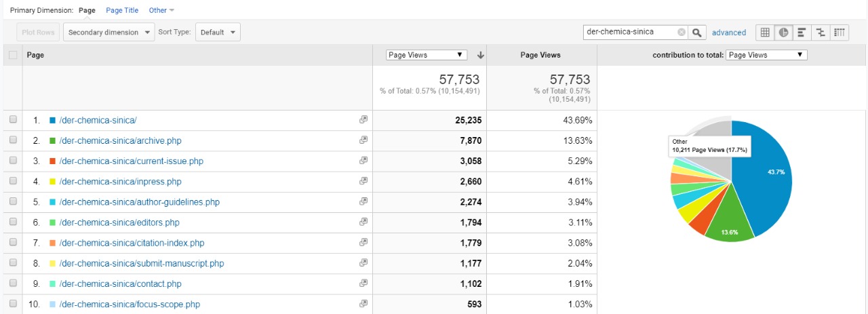Open contribution to total Page Views dropdown
868x314 pixels.
click(766, 55)
